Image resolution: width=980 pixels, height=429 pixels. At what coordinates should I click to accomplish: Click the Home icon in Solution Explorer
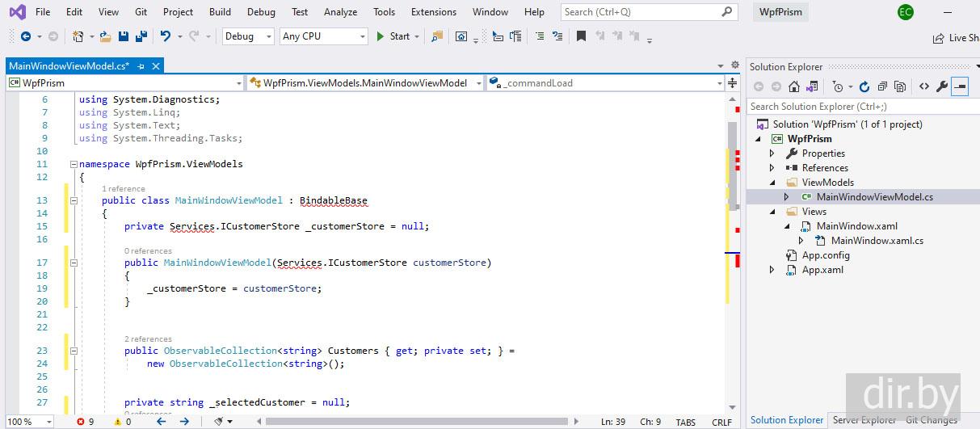click(x=794, y=87)
